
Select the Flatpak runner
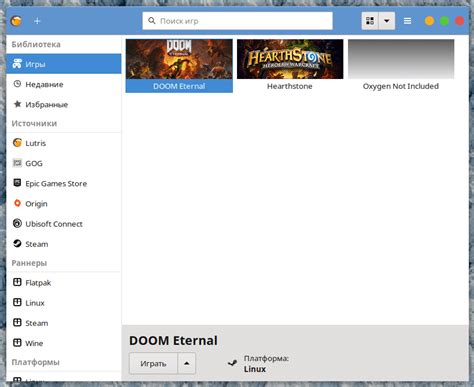(x=64, y=283)
